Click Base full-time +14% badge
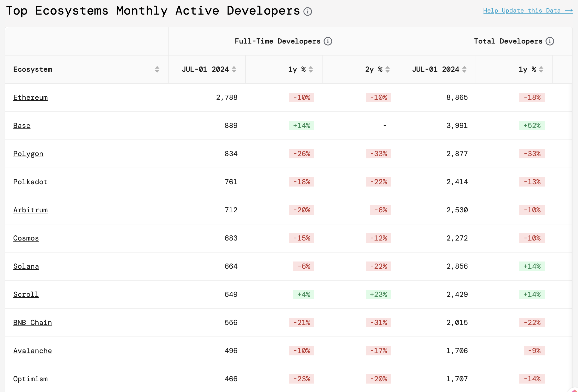Viewport: 578px width, 392px height. pyautogui.click(x=302, y=126)
